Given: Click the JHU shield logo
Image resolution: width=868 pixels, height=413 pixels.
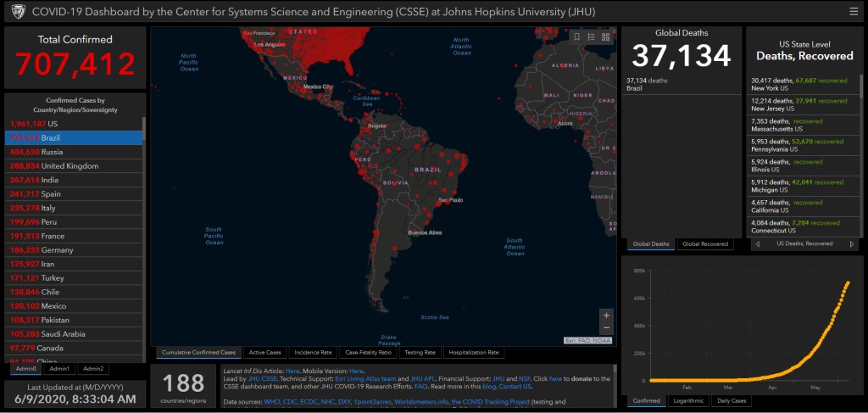Looking at the screenshot, I should pos(18,12).
